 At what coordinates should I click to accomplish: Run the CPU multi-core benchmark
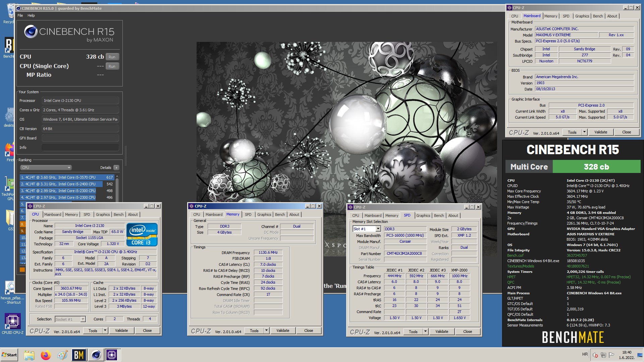pyautogui.click(x=112, y=57)
